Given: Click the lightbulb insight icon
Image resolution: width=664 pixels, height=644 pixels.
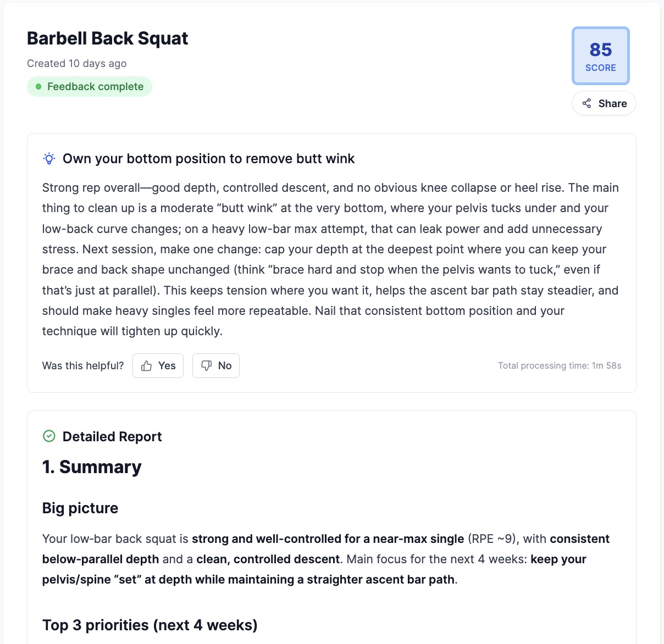Looking at the screenshot, I should click(49, 159).
